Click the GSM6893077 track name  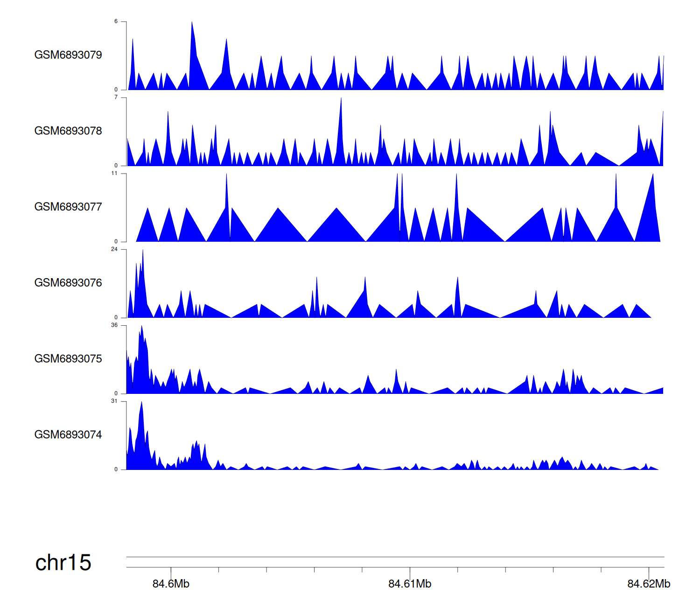coord(68,207)
